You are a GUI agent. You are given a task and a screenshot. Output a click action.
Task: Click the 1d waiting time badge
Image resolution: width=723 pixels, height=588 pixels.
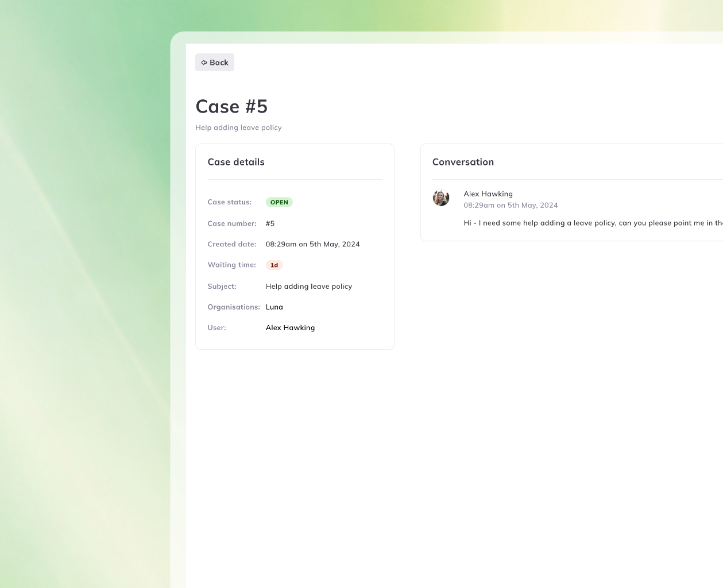[x=274, y=265]
